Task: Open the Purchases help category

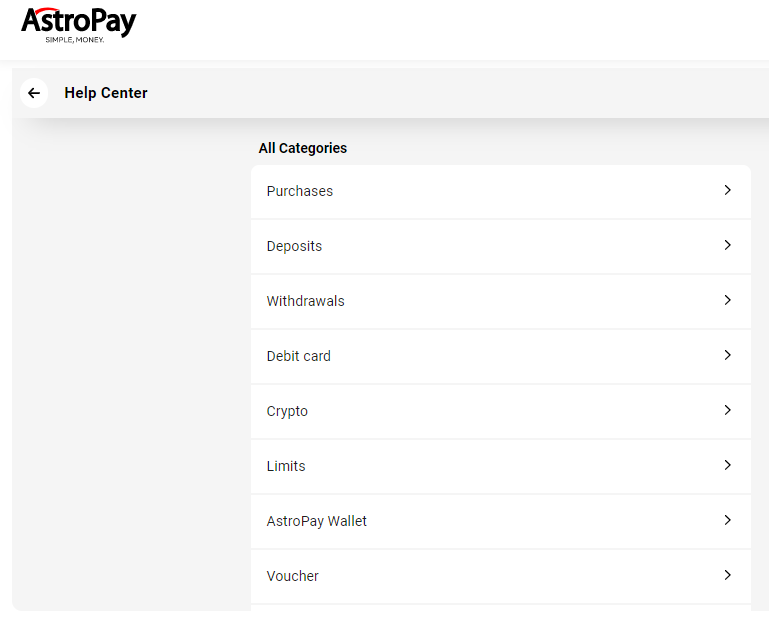Action: click(300, 191)
